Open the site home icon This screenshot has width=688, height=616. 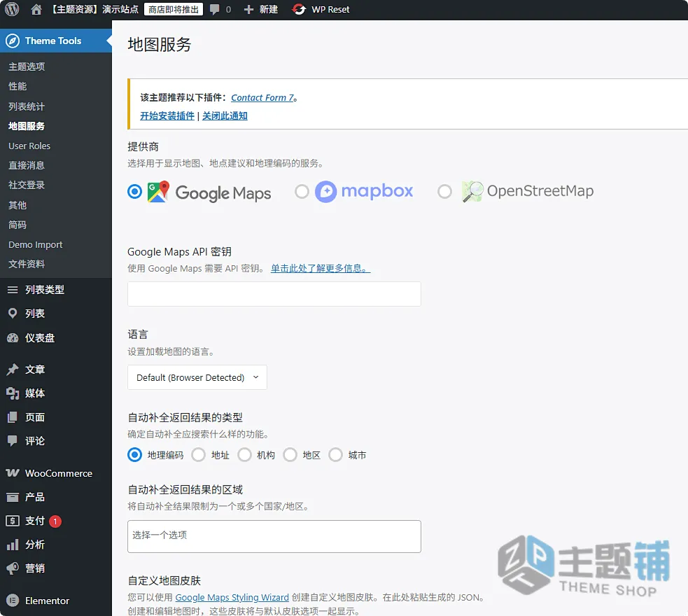(36, 9)
